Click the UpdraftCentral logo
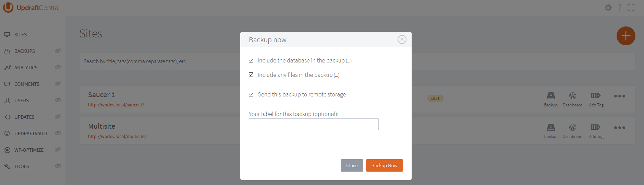Image resolution: width=644 pixels, height=185 pixels. pos(32,8)
